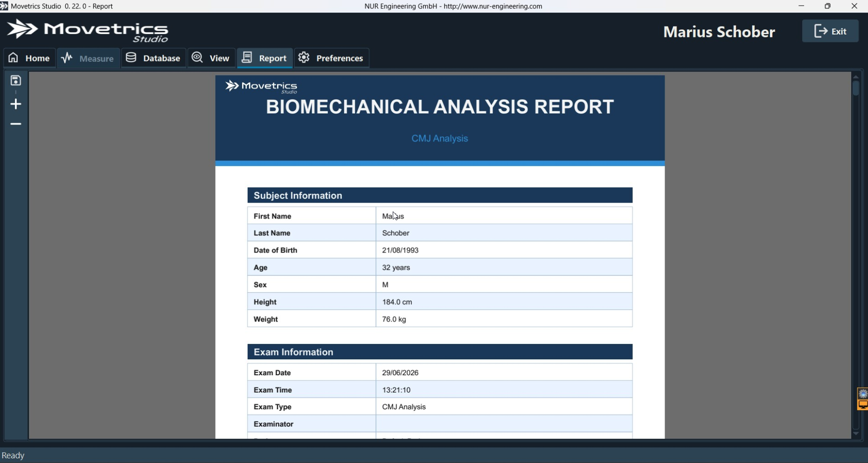Click the user name Marius Schober in the header
Viewport: 868px width, 463px height.
tap(719, 32)
